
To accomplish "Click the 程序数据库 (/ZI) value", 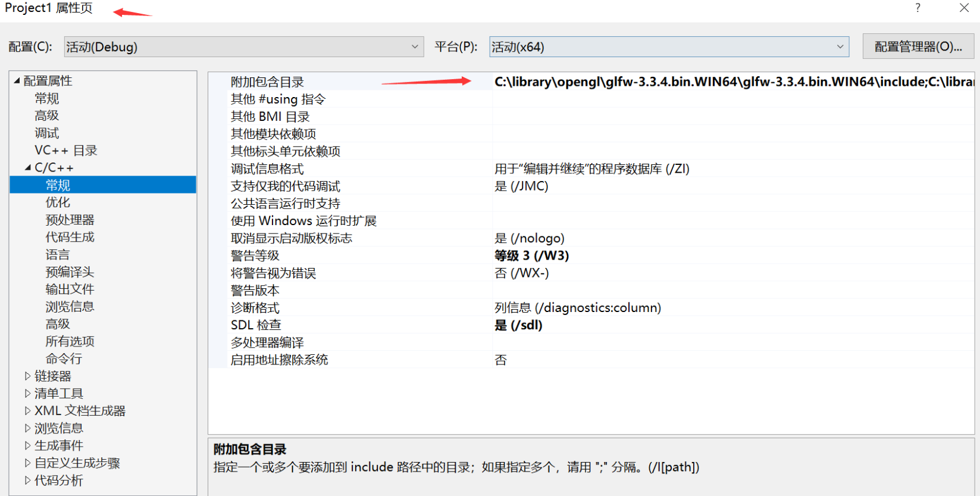I will pos(592,169).
